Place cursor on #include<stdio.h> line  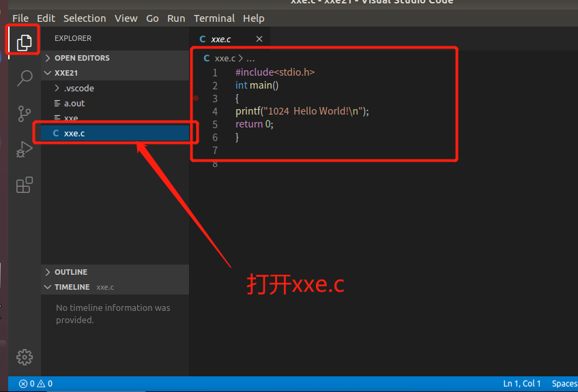[x=275, y=72]
